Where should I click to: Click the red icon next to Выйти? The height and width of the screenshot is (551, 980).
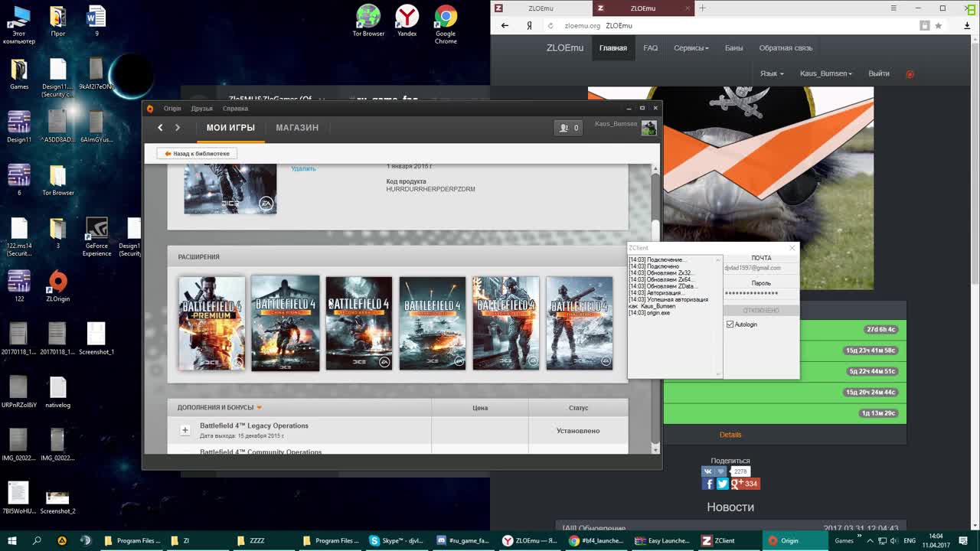[x=910, y=74]
